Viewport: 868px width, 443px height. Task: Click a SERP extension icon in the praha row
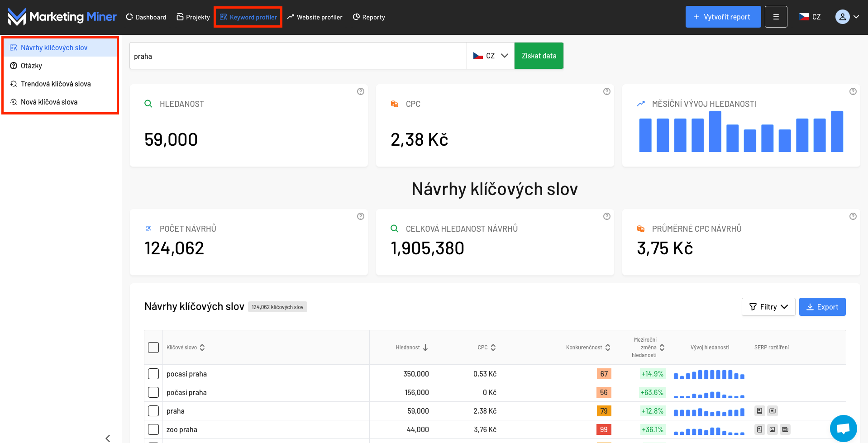click(x=759, y=410)
